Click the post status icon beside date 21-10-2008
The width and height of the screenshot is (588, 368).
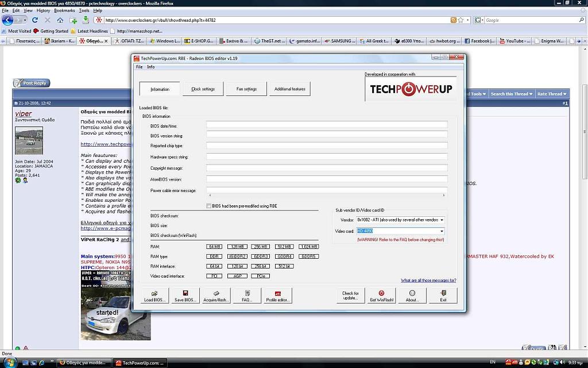coord(16,103)
